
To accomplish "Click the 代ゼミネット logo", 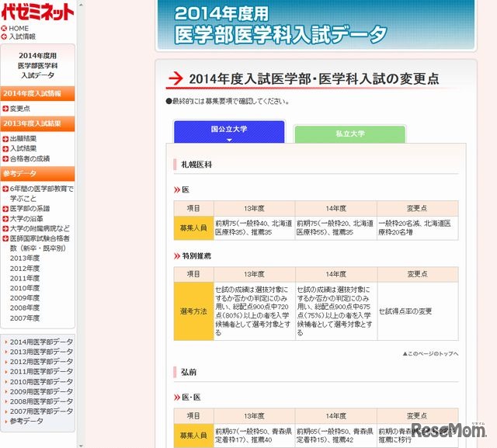I will point(38,12).
